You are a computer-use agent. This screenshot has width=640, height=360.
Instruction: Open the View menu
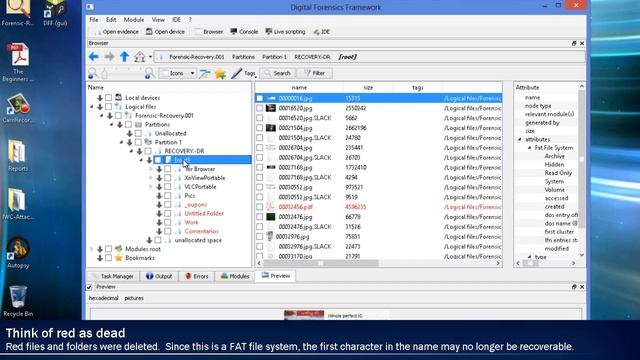click(x=158, y=20)
